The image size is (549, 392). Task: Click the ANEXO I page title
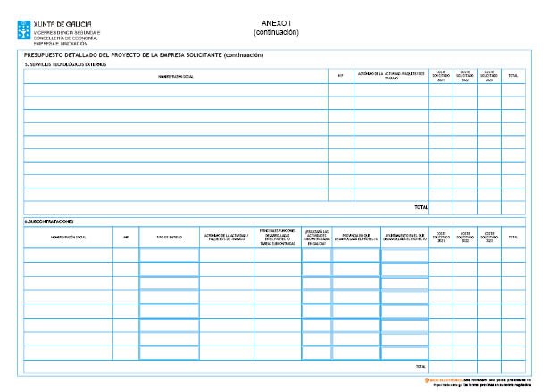(x=276, y=22)
